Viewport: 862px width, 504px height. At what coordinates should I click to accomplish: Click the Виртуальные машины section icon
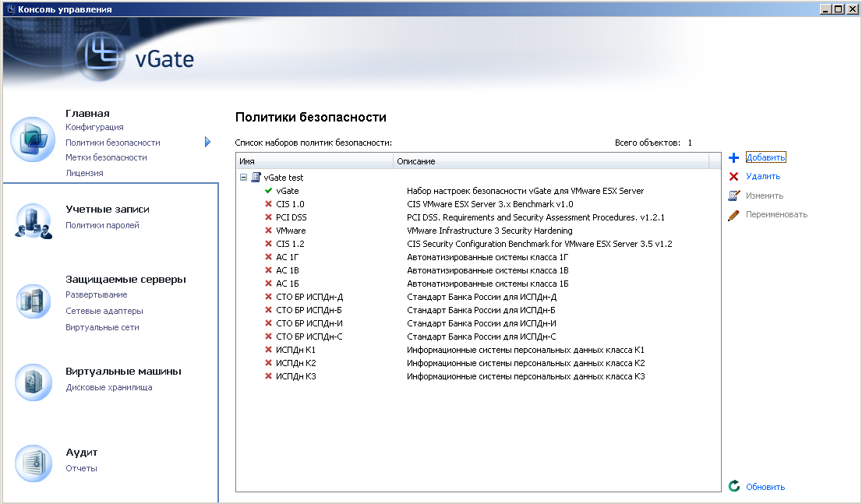coord(33,382)
